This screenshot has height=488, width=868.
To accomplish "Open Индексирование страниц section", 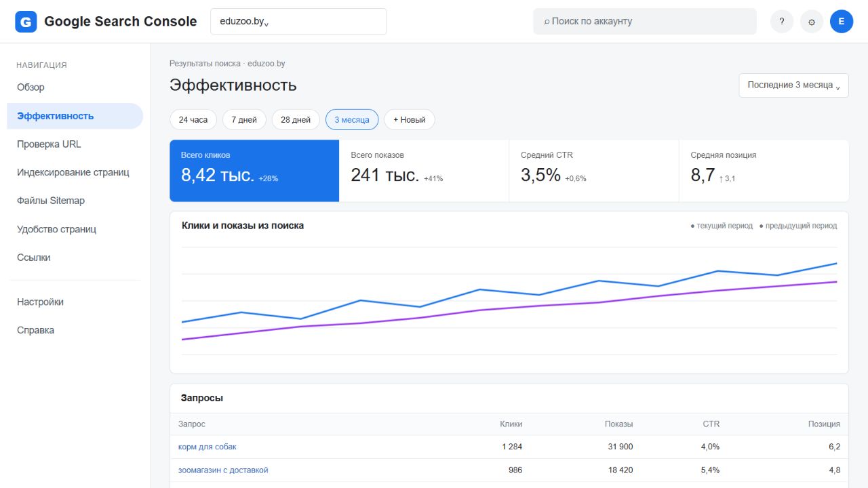I will 75,173.
